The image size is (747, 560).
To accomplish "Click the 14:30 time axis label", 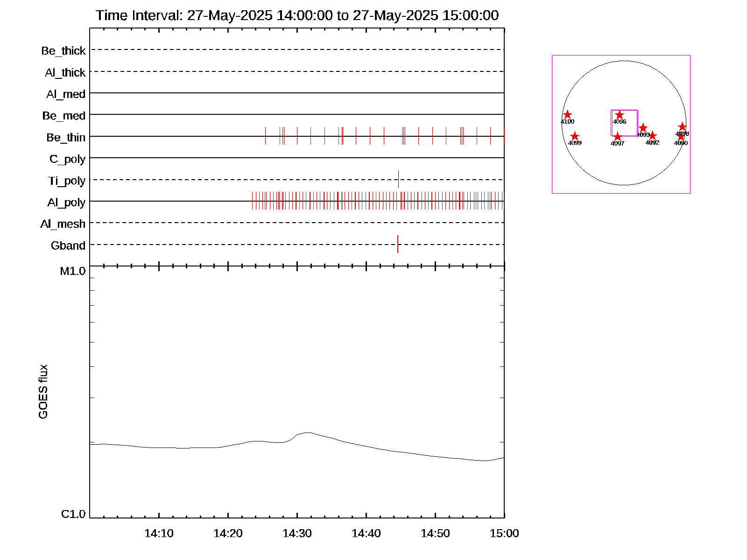I will pos(297,533).
